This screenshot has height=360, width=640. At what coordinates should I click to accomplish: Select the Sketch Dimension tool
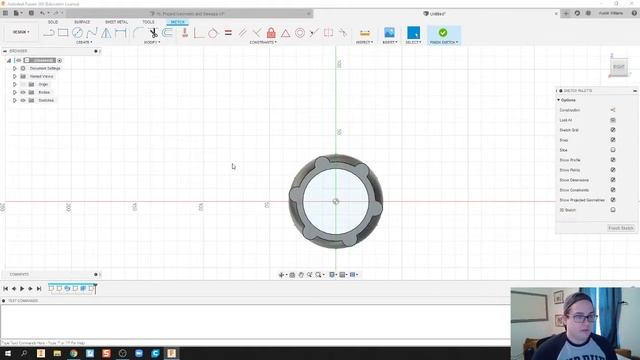pyautogui.click(x=121, y=33)
